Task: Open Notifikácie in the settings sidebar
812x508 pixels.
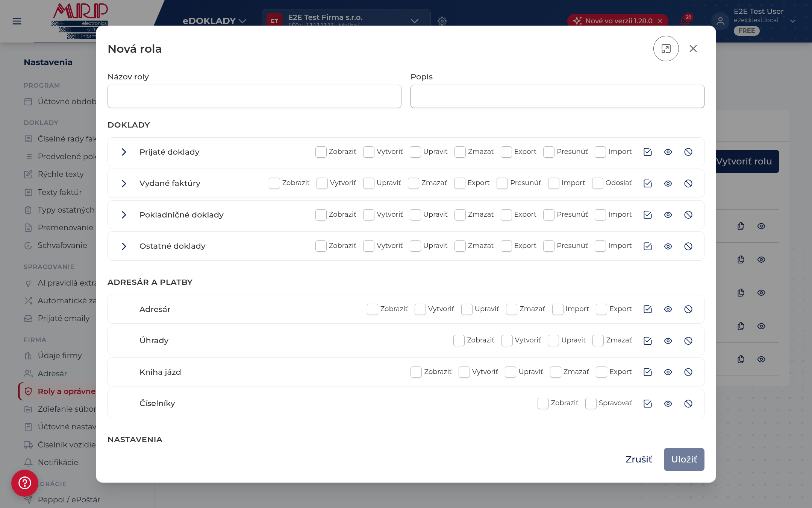Action: pos(58,462)
